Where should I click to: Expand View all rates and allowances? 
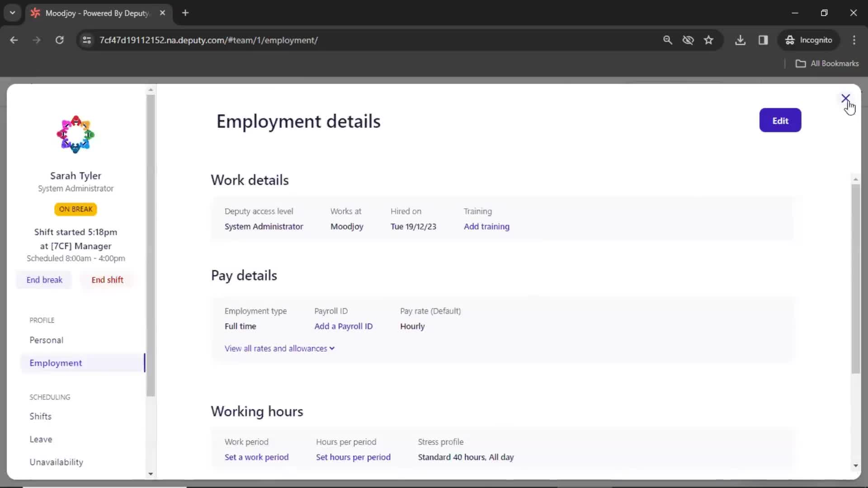pyautogui.click(x=279, y=348)
